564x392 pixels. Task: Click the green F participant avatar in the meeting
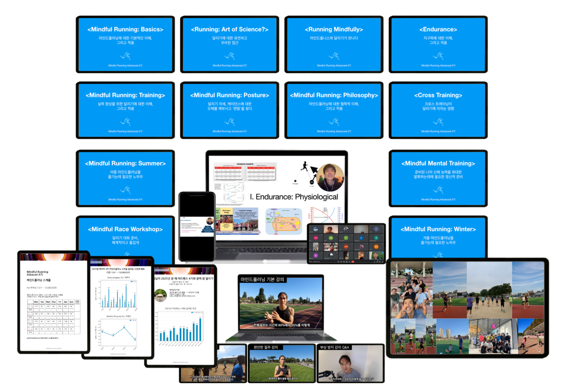pos(346,238)
